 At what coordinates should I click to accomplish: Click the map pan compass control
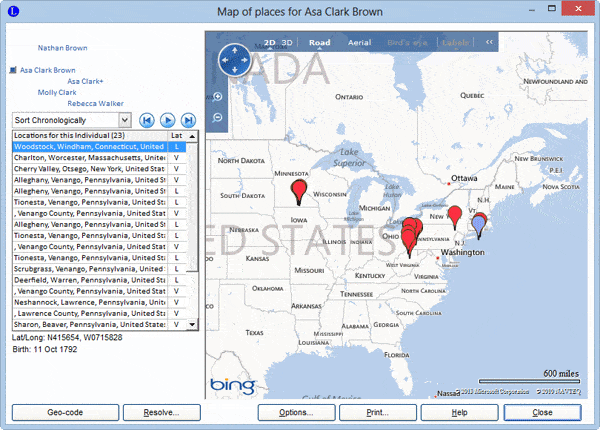click(x=234, y=60)
